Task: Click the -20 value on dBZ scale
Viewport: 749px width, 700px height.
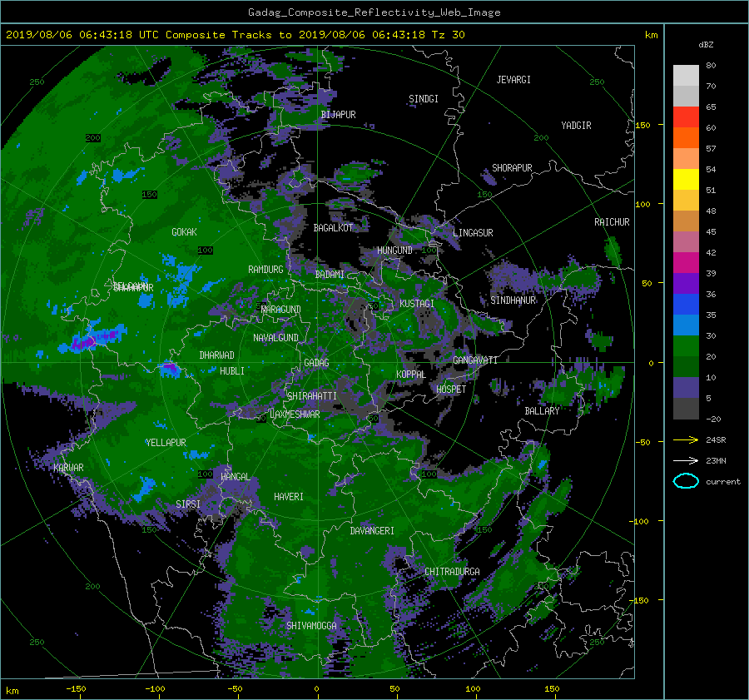Action: point(713,419)
